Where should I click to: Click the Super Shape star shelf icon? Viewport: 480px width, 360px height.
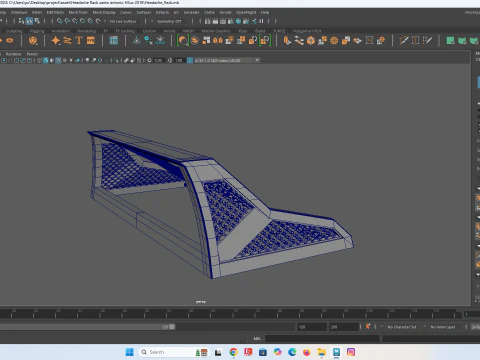pyautogui.click(x=55, y=41)
